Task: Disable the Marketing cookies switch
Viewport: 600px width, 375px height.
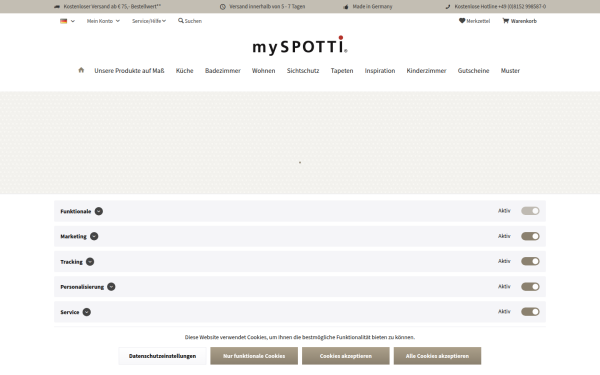Action: point(530,236)
